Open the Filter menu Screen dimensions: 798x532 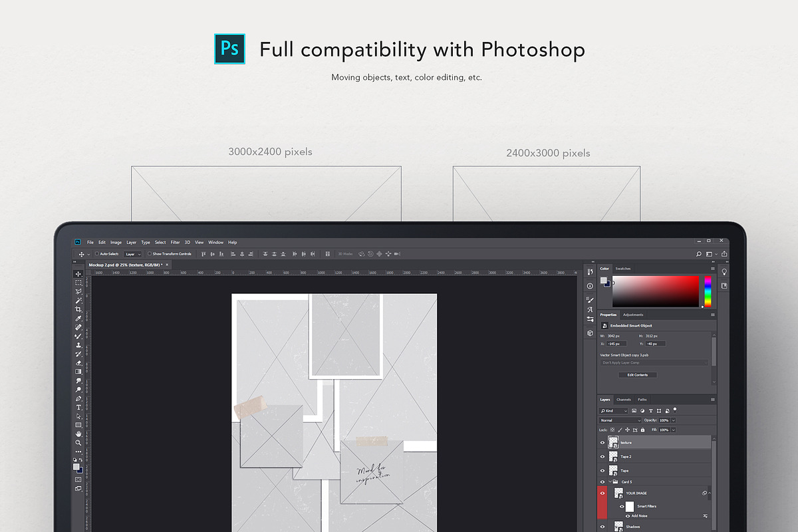tap(176, 242)
